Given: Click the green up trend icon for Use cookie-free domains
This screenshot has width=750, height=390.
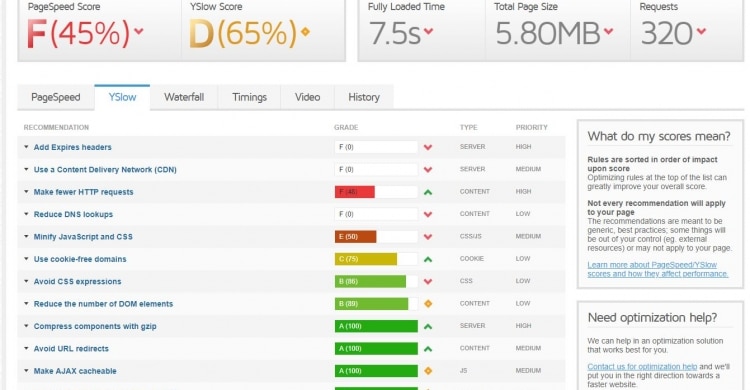Looking at the screenshot, I should (x=428, y=259).
